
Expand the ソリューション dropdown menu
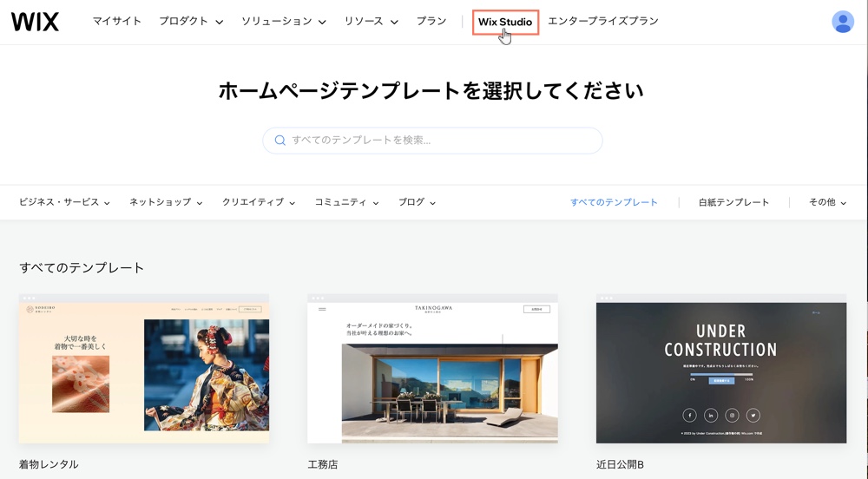pos(283,22)
